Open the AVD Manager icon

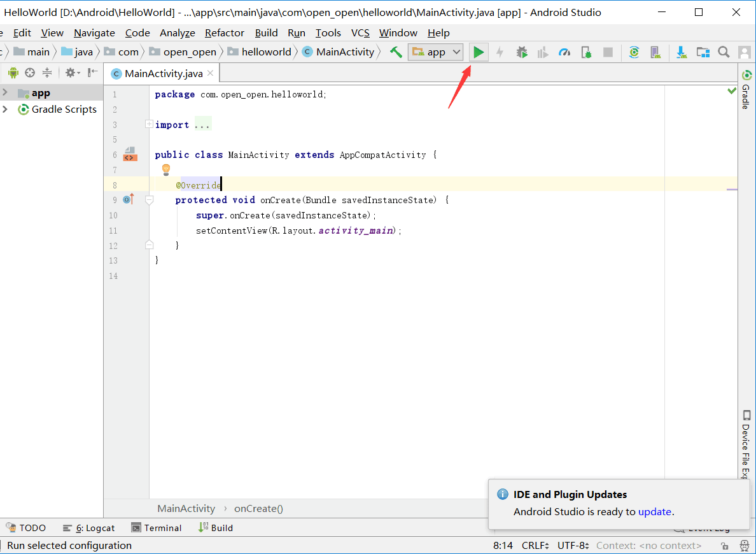point(655,52)
